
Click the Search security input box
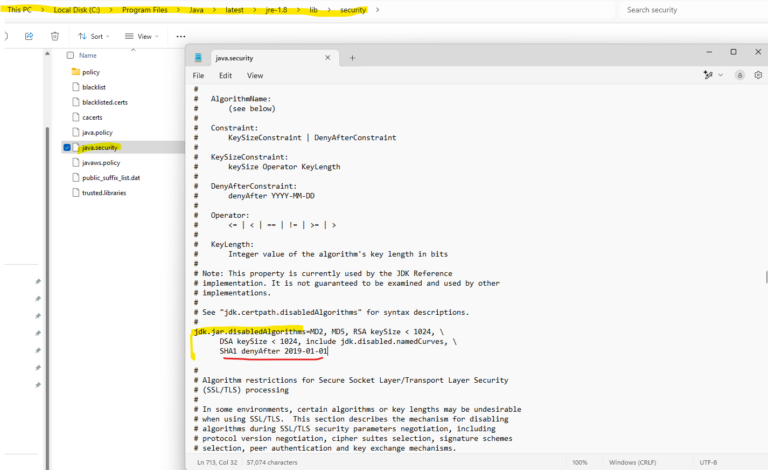(690, 10)
